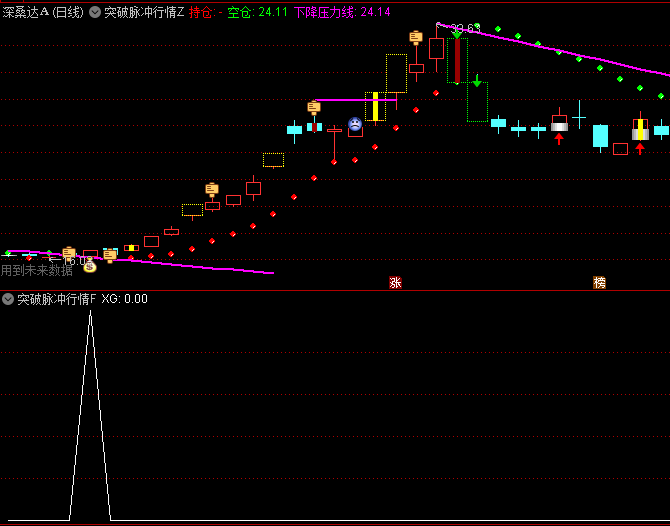The height and width of the screenshot is (526, 670).
Task: Click the 榜 marker badge
Action: coord(599,282)
